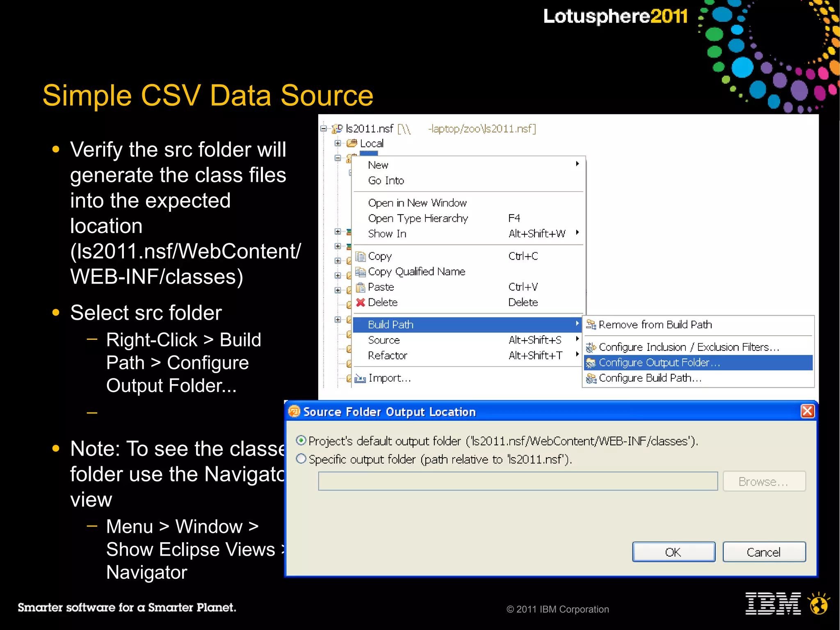Viewport: 840px width, 630px height.
Task: Click the © 2011 IBM Corporation text
Action: (x=558, y=609)
